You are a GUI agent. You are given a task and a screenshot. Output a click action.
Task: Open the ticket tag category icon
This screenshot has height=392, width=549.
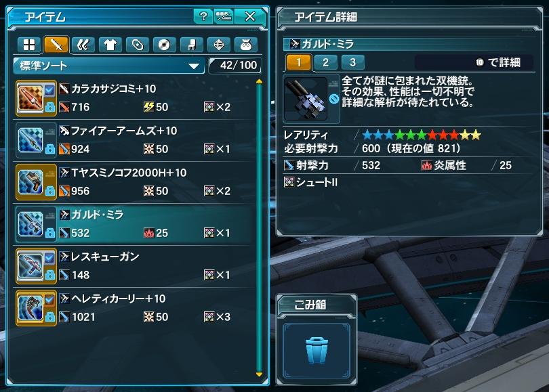[x=137, y=45]
